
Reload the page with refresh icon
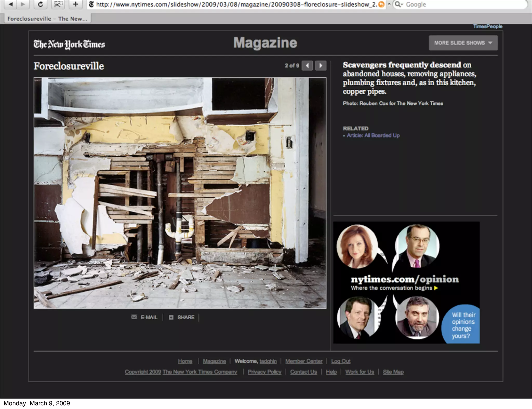(x=41, y=4)
